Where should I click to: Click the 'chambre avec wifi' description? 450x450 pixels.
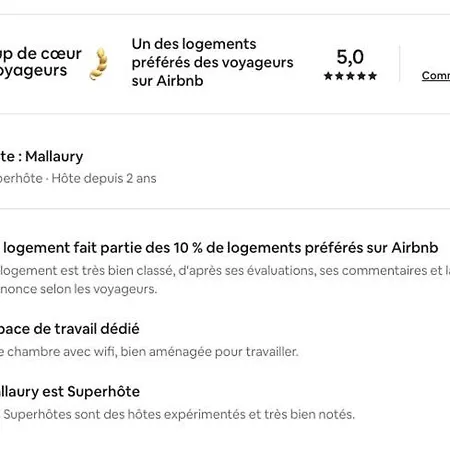coord(149,352)
